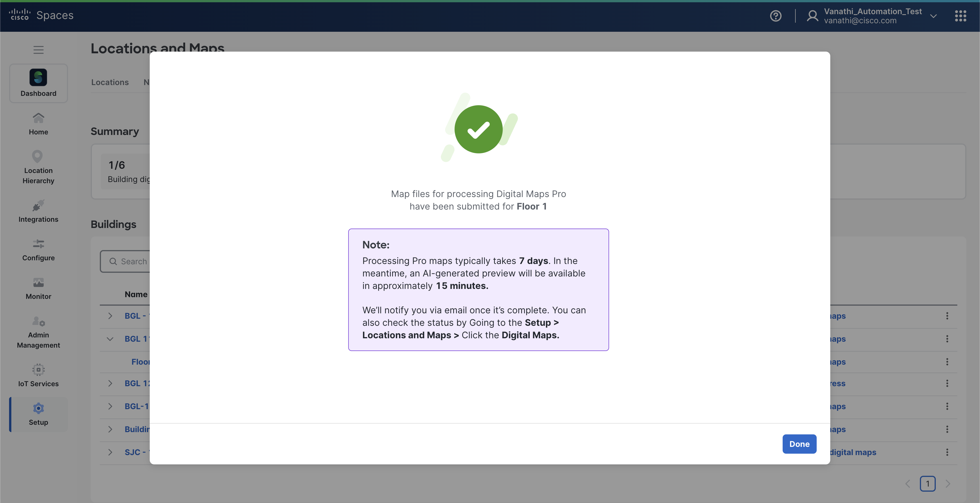This screenshot has height=503, width=980.
Task: Collapse the expanded BGL 1 building row
Action: click(110, 339)
